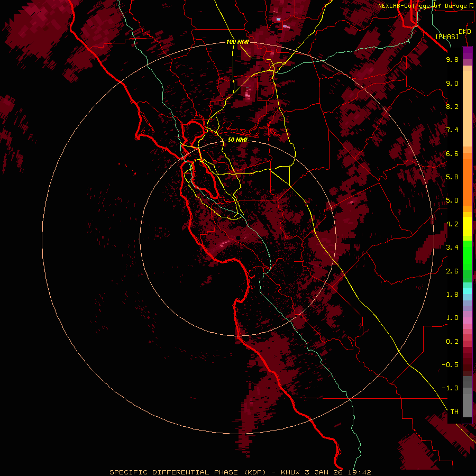Click the 100 NMI range ring label

tap(237, 42)
